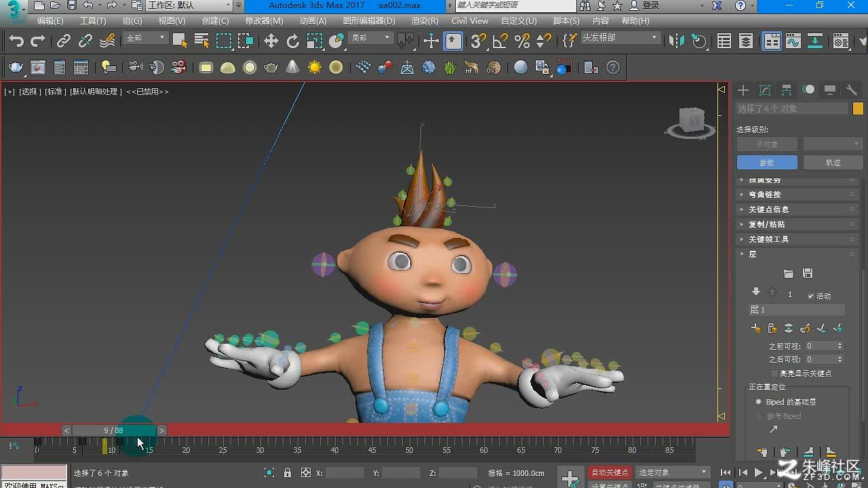Open the 编辑(E) menu
868x488 pixels.
pyautogui.click(x=50, y=21)
